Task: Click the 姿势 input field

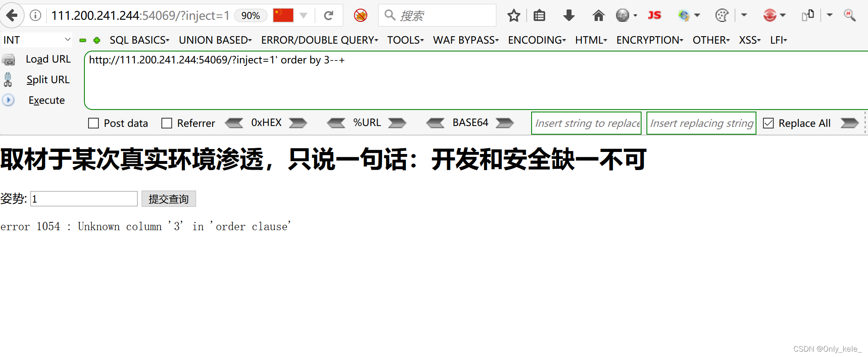Action: (84, 199)
